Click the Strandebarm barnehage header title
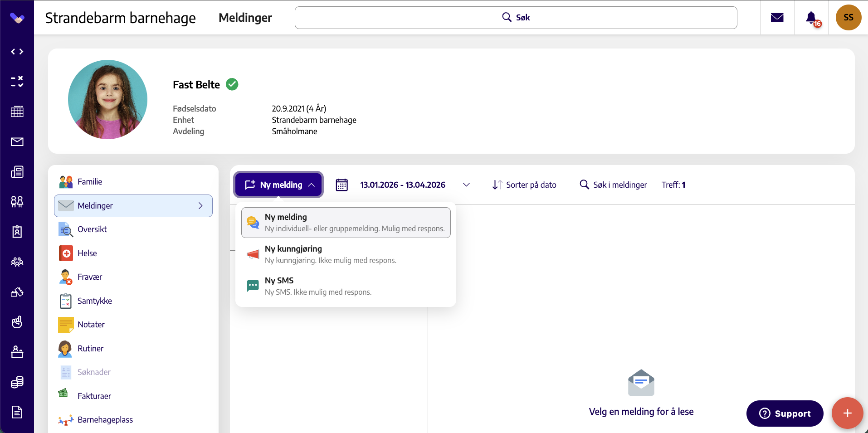 pos(120,18)
